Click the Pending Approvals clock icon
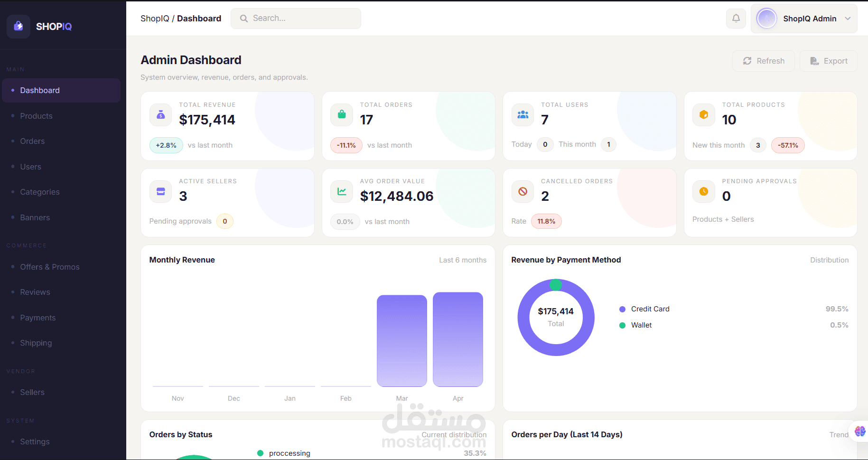Image resolution: width=868 pixels, height=460 pixels. click(x=704, y=191)
